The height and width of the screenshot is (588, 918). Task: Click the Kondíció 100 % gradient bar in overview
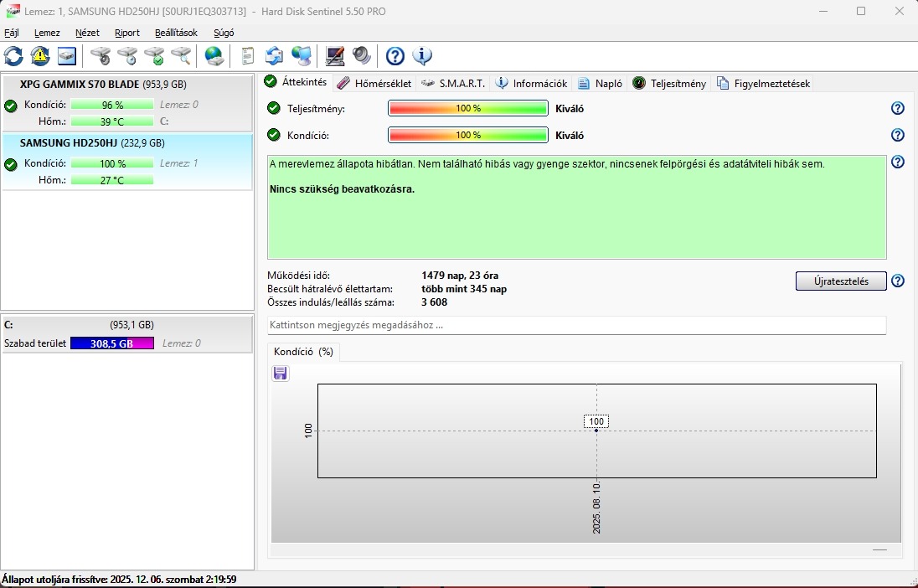(467, 136)
